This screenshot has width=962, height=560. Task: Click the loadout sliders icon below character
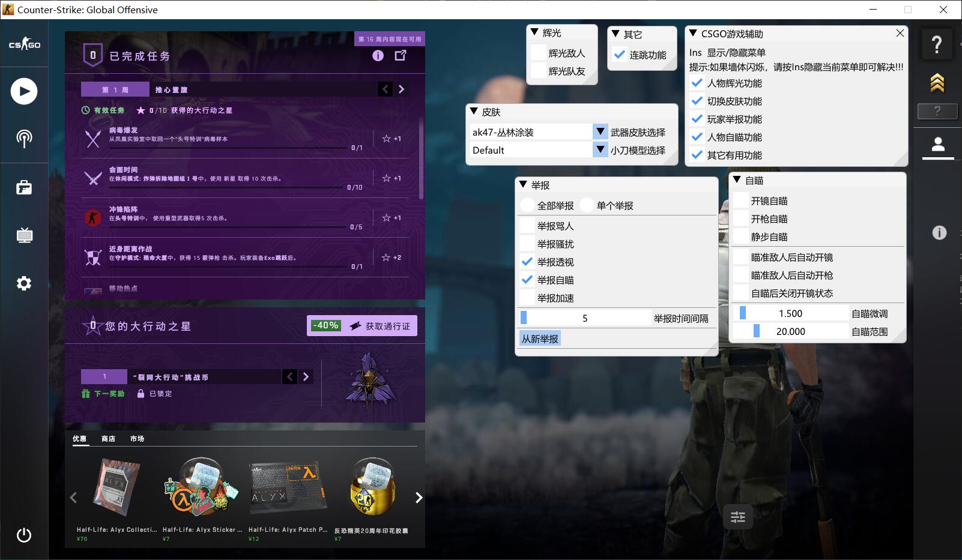pyautogui.click(x=738, y=517)
